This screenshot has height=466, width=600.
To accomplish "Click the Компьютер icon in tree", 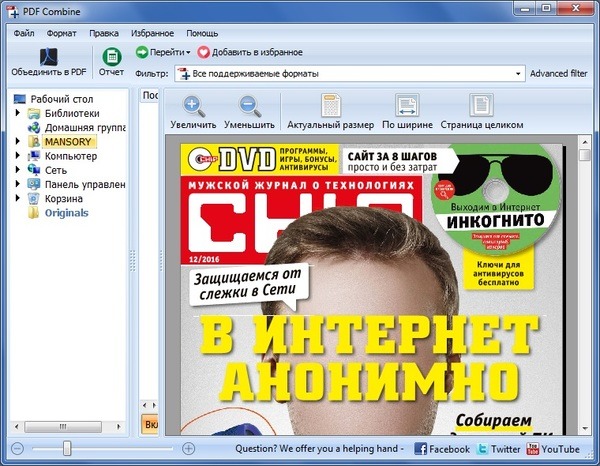I will pos(34,156).
